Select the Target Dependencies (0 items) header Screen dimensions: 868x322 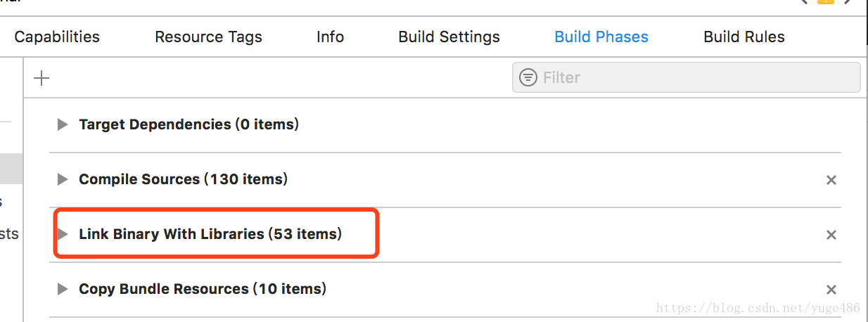pyautogui.click(x=189, y=124)
